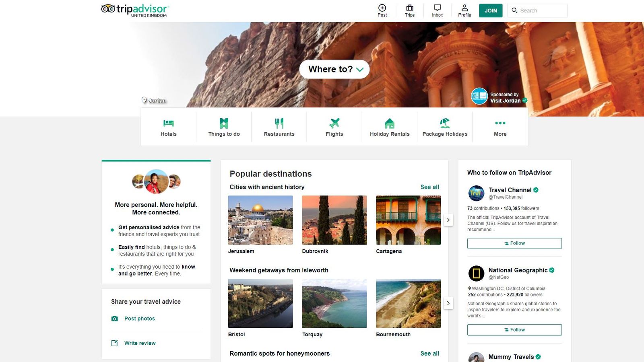The image size is (644, 362).
Task: Select the Flights airplane icon
Action: [x=334, y=126]
